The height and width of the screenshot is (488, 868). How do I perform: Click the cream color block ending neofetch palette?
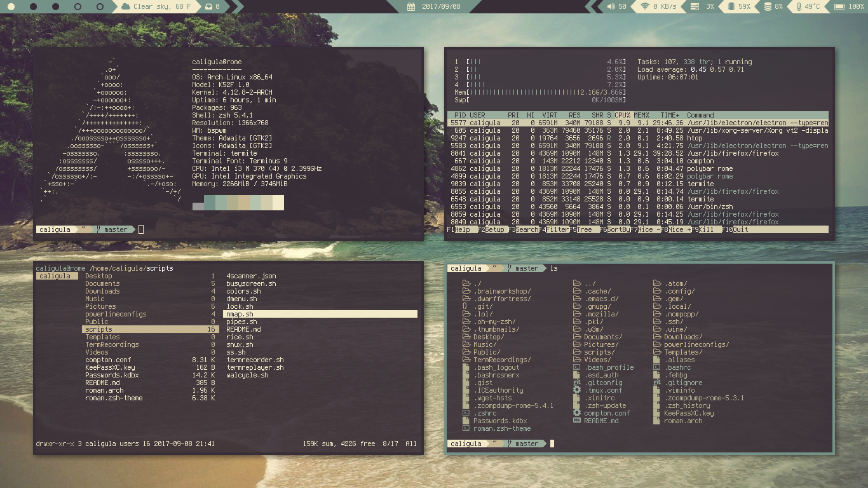tap(278, 203)
